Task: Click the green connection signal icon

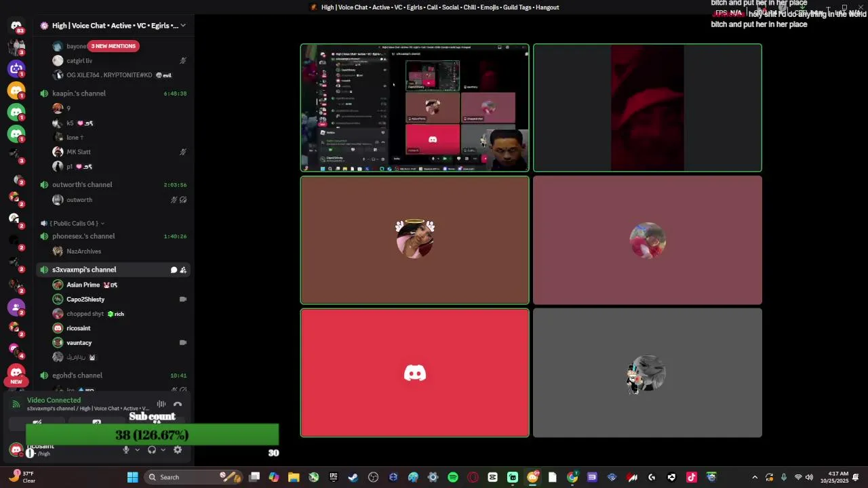Action: point(16,404)
